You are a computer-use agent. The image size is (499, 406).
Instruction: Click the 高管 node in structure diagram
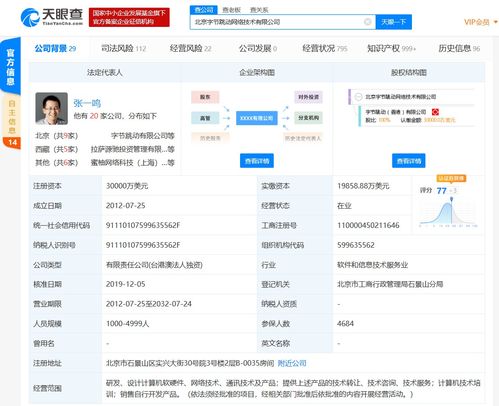[x=205, y=118]
